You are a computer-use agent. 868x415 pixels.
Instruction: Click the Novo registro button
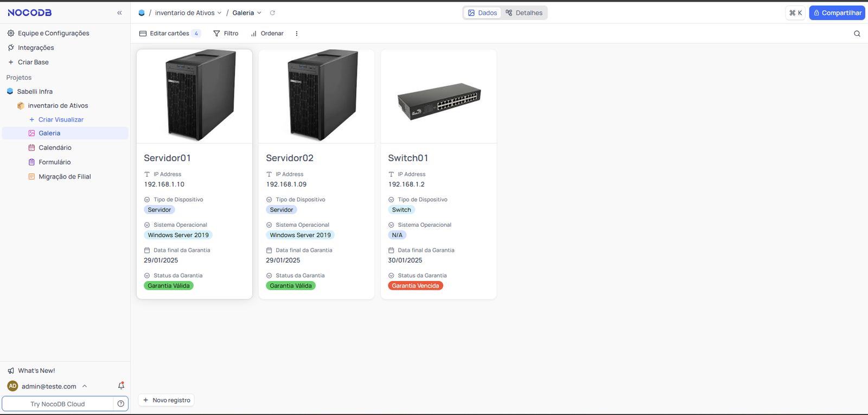167,400
